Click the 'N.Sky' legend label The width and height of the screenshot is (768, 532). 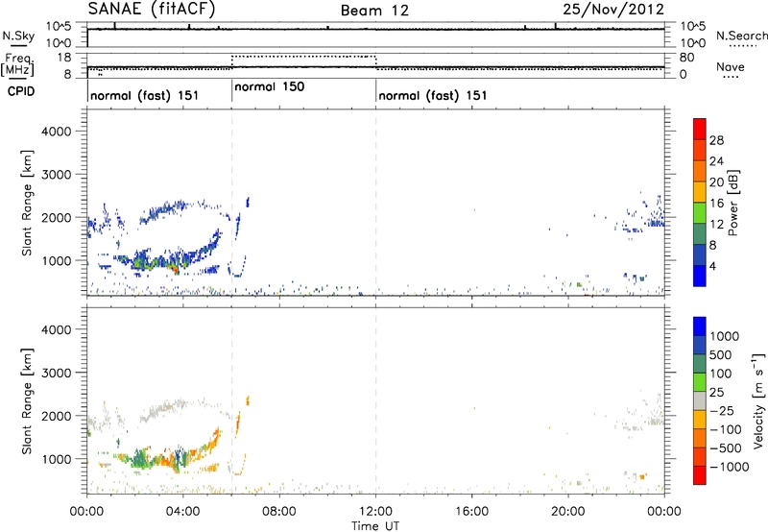point(18,36)
